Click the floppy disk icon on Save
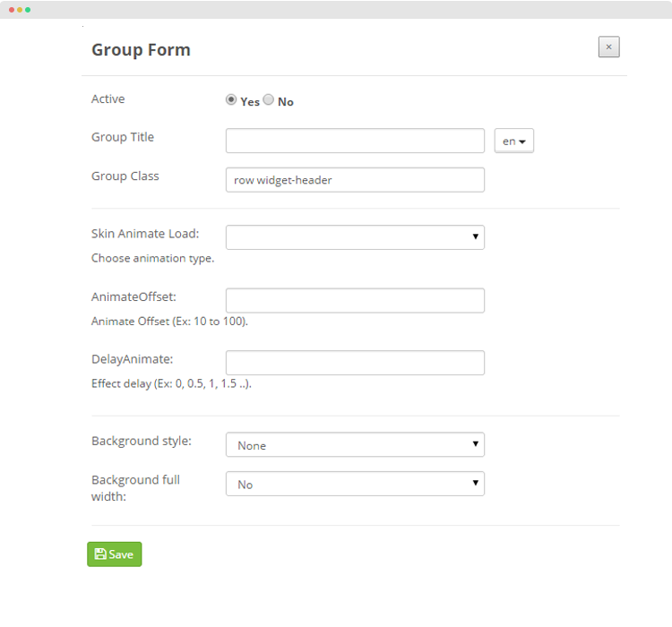Image resolution: width=672 pixels, height=627 pixels. click(100, 554)
